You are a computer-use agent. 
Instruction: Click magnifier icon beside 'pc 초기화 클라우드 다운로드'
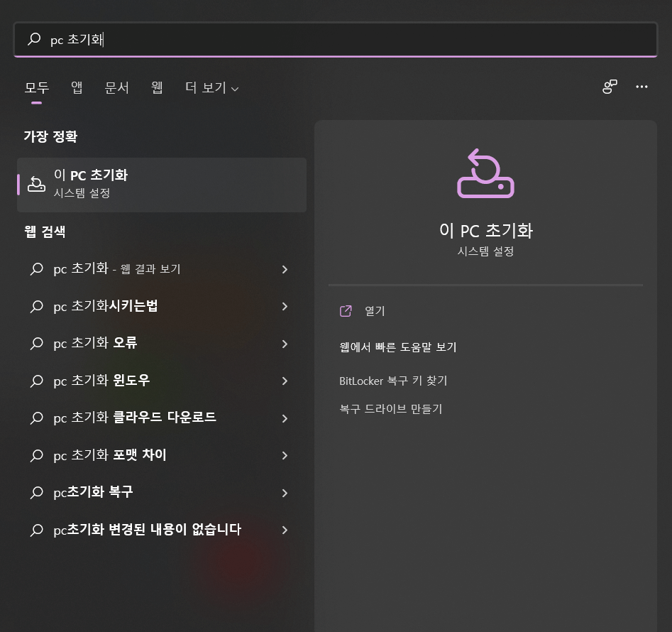tap(37, 418)
